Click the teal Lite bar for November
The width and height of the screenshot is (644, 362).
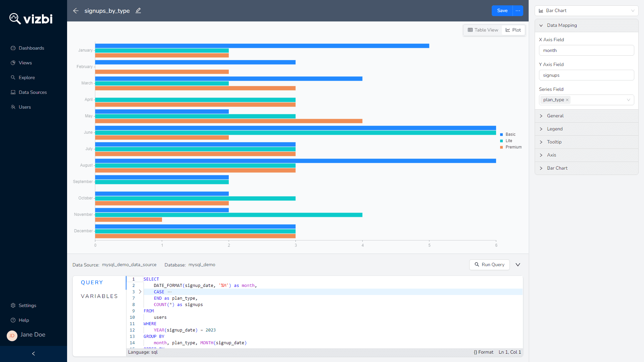(x=229, y=215)
